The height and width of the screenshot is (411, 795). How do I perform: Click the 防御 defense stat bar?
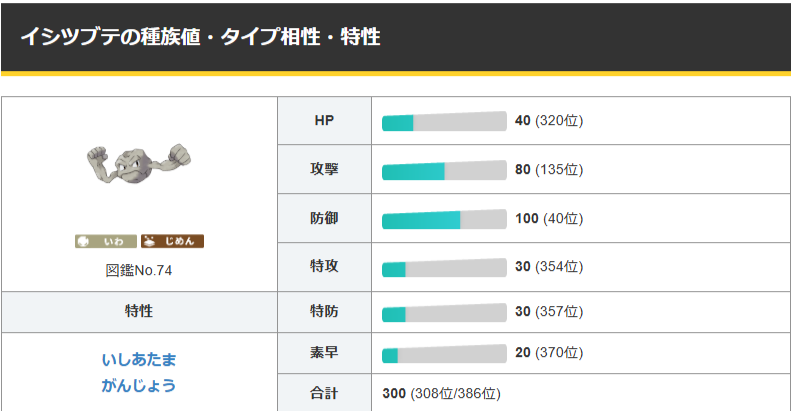[x=444, y=219]
